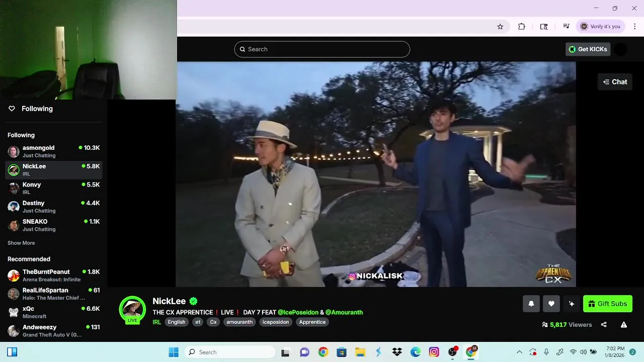Toggle stream notifications bell
Image resolution: width=644 pixels, height=362 pixels.
coord(531,304)
